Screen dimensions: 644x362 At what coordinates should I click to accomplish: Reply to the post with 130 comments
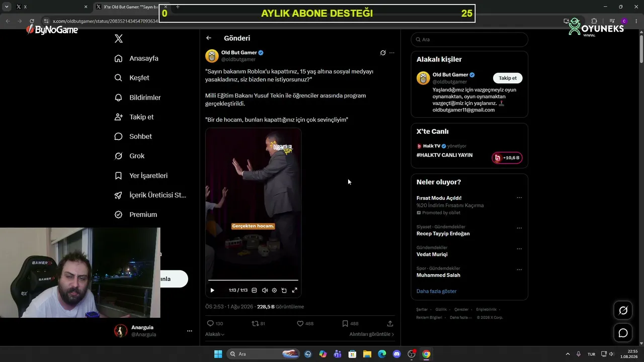click(x=215, y=324)
